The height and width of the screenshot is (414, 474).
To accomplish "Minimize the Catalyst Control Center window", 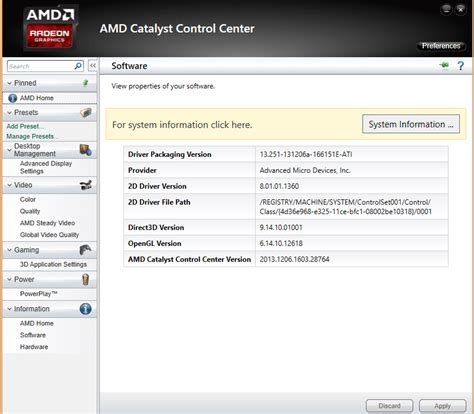I will [x=446, y=10].
